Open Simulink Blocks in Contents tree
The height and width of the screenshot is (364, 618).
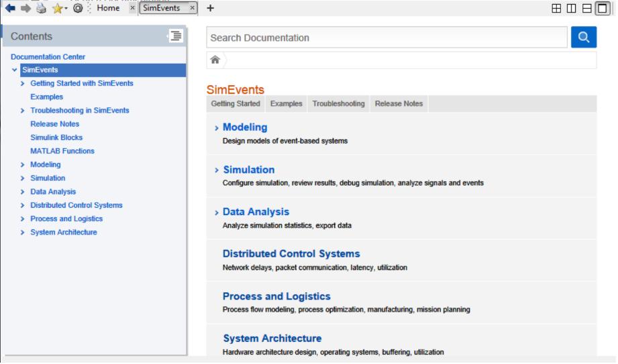coord(56,137)
